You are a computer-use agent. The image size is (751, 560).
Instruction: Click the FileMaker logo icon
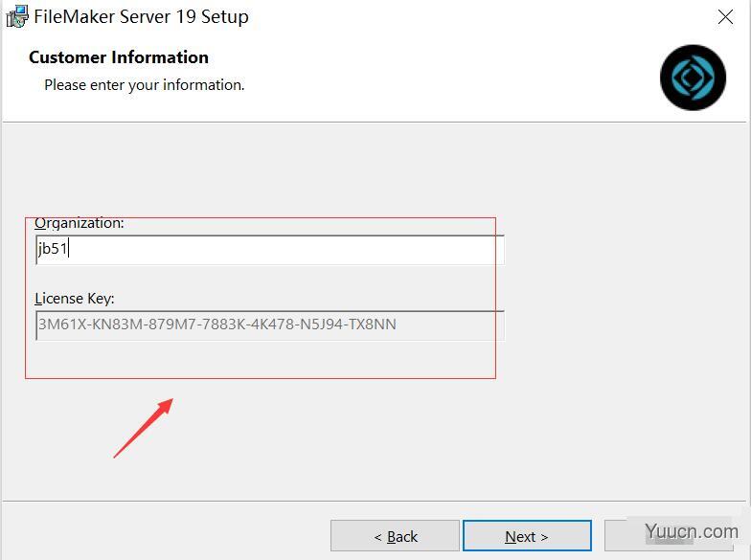pyautogui.click(x=693, y=78)
